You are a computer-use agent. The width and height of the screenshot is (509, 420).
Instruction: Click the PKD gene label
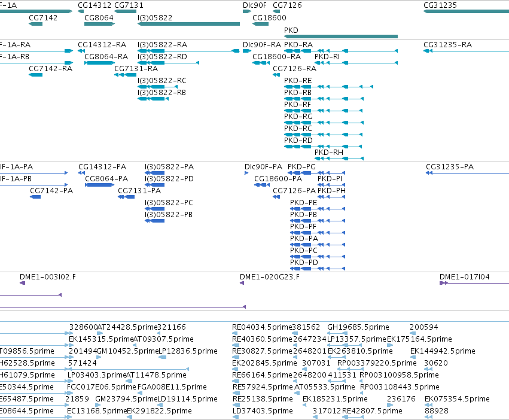tap(291, 30)
